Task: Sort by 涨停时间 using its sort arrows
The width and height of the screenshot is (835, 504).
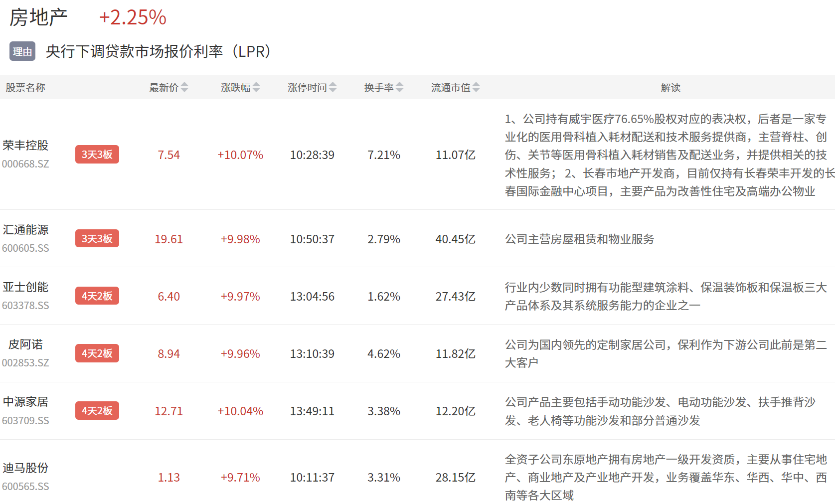Action: click(x=333, y=87)
